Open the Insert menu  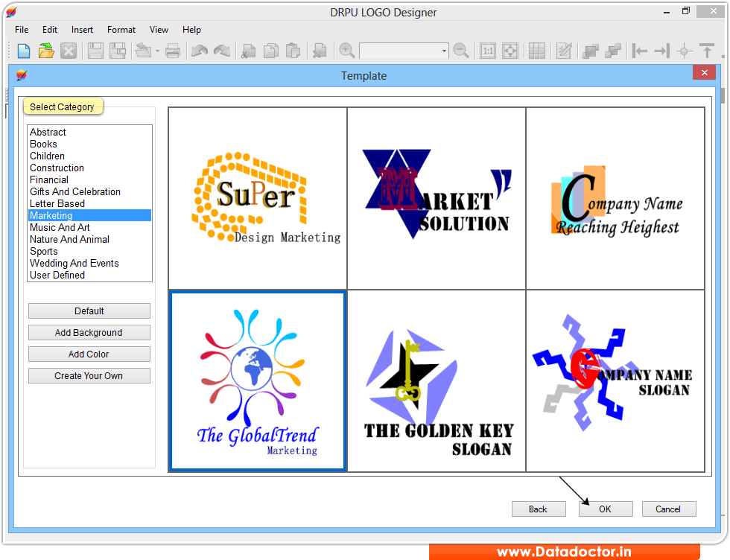tap(82, 30)
